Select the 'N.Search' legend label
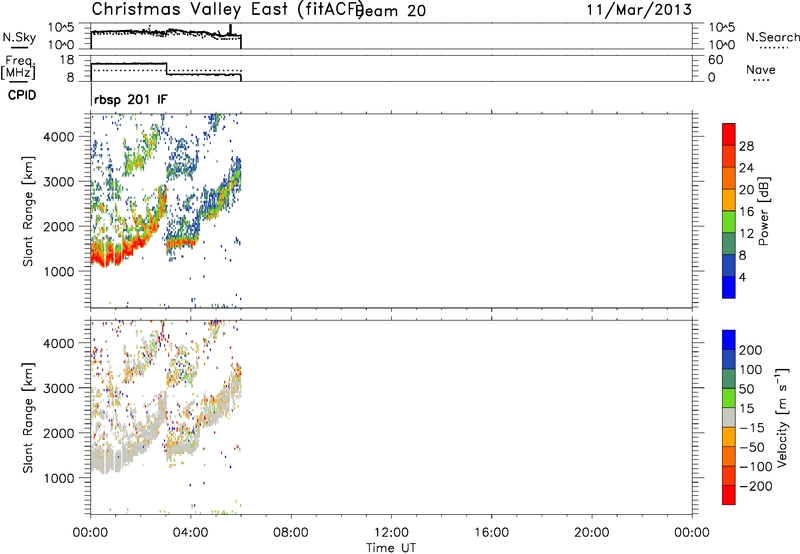 click(x=772, y=37)
